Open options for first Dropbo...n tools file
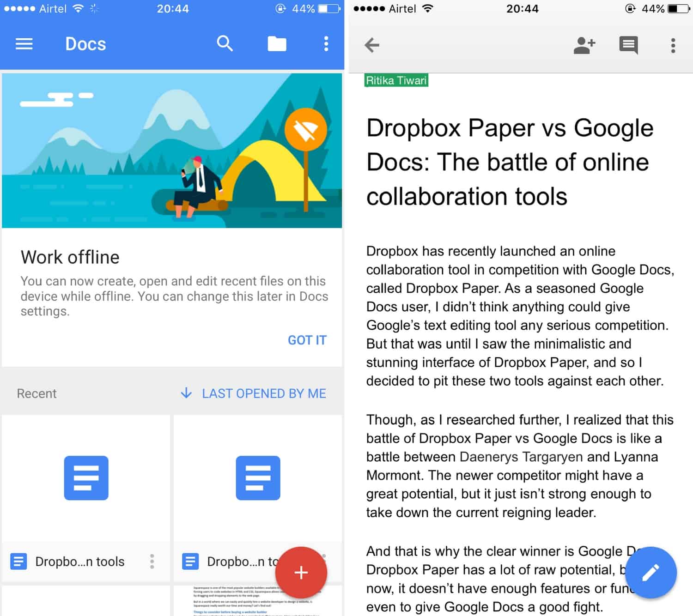This screenshot has width=693, height=616. pyautogui.click(x=152, y=562)
